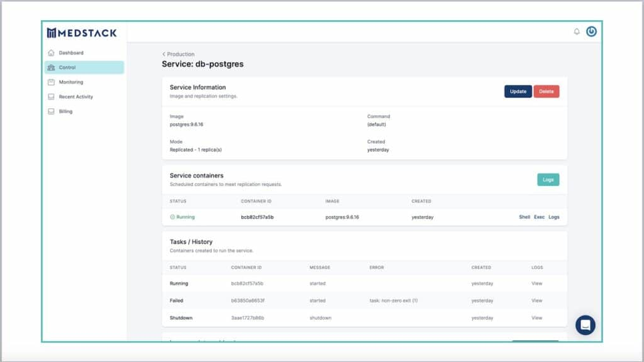Click error text task: non-zero exit (1)
This screenshot has height=362, width=644.
394,301
